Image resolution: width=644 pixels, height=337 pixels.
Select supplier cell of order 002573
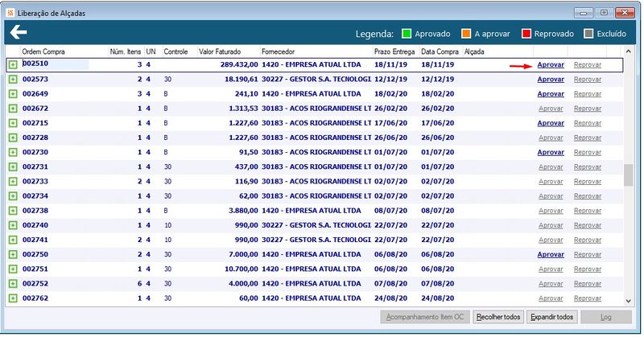click(x=316, y=79)
